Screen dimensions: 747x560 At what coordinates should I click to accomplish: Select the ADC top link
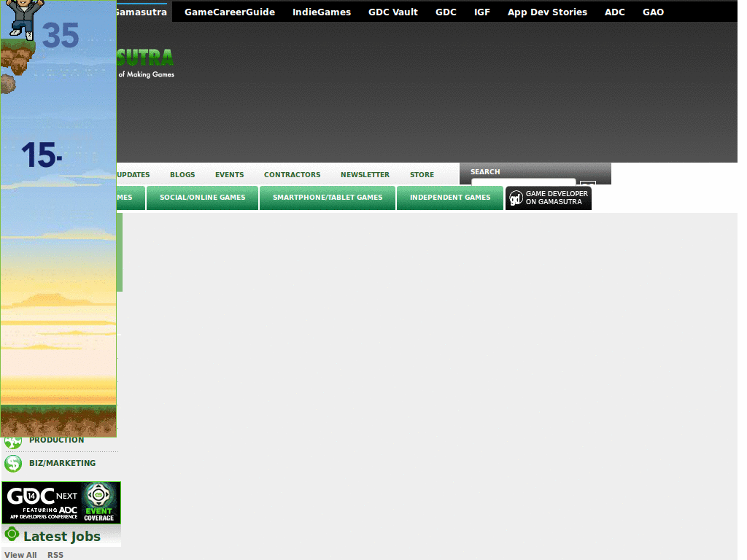point(614,12)
